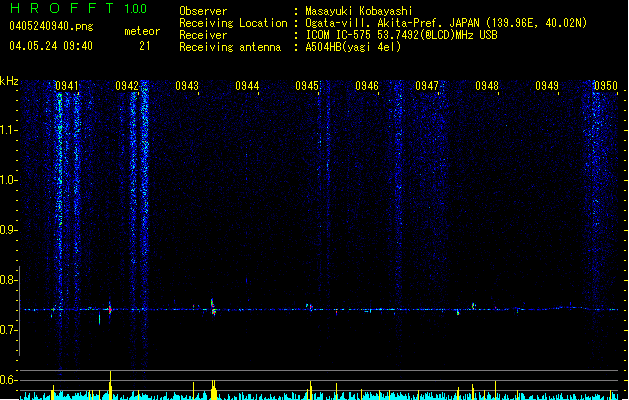Select antenna value A504HB(yagi 4el)

pyautogui.click(x=353, y=47)
